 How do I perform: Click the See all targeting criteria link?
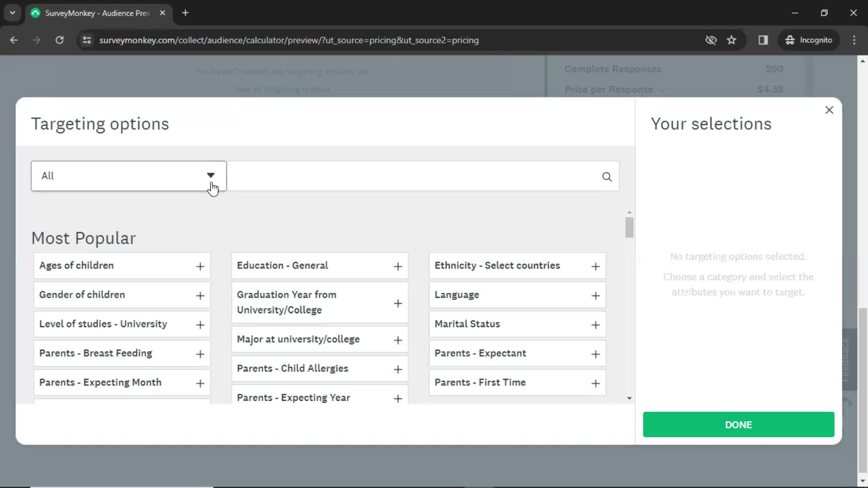pos(283,89)
